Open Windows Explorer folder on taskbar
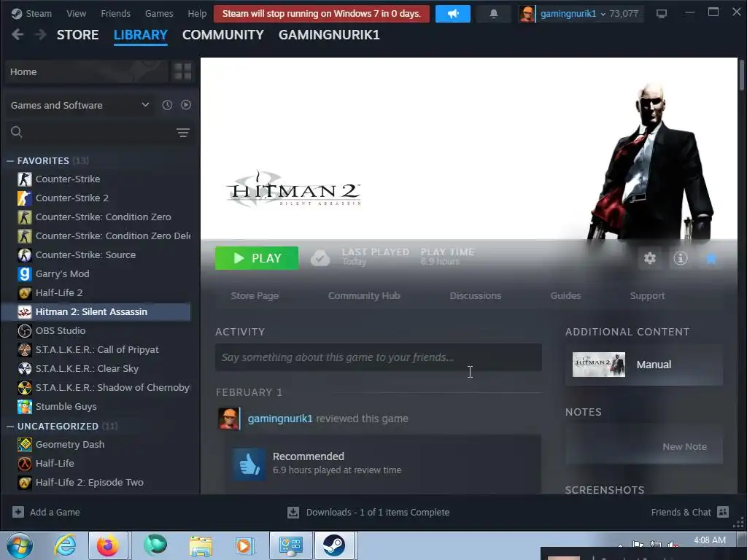The height and width of the screenshot is (560, 747). tap(201, 545)
